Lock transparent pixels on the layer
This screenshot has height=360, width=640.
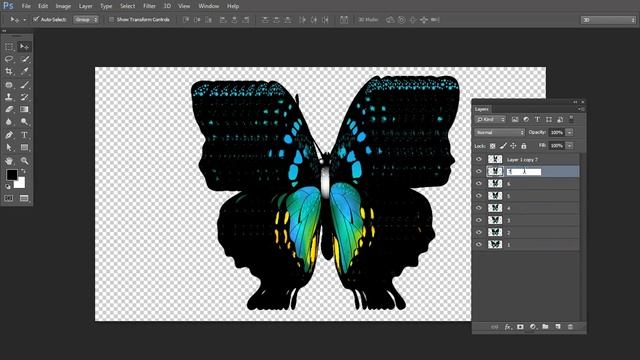click(x=493, y=146)
